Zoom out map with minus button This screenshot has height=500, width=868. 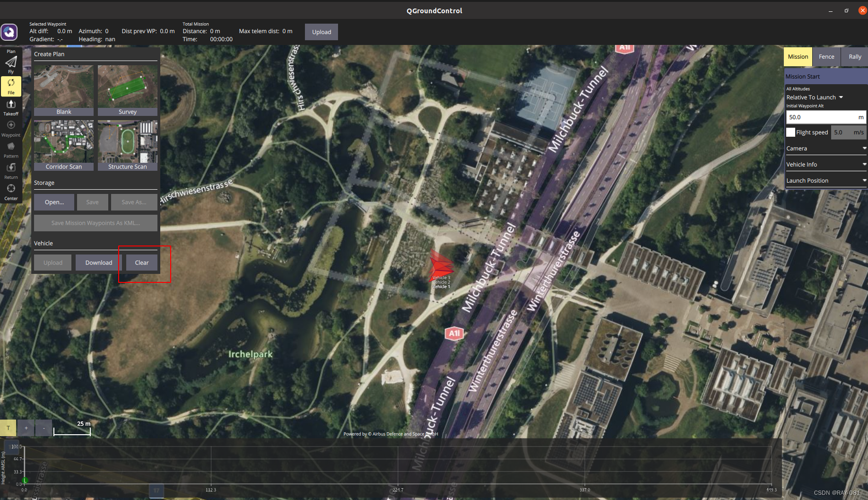pyautogui.click(x=44, y=428)
